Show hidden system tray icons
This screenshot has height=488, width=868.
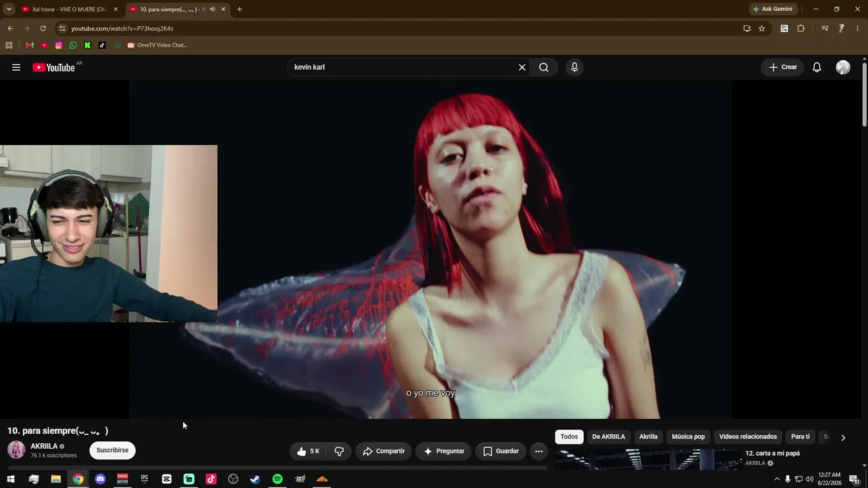click(776, 479)
